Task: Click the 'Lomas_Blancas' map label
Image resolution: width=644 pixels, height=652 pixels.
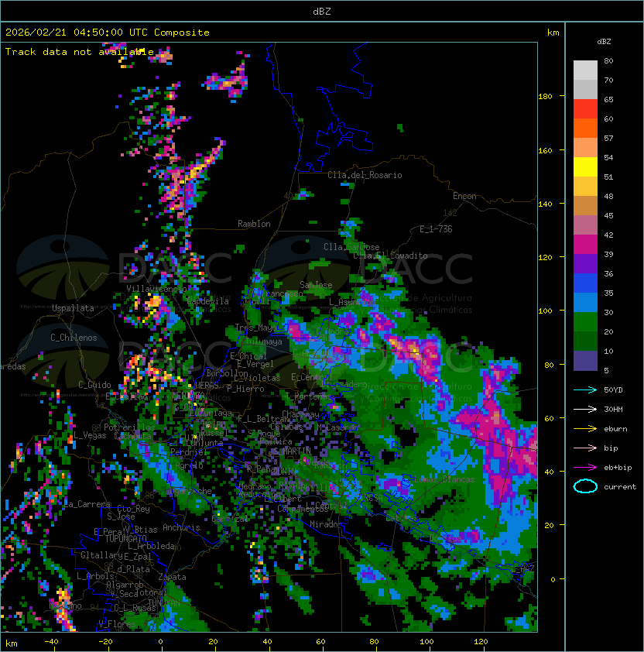Action: pos(444,479)
